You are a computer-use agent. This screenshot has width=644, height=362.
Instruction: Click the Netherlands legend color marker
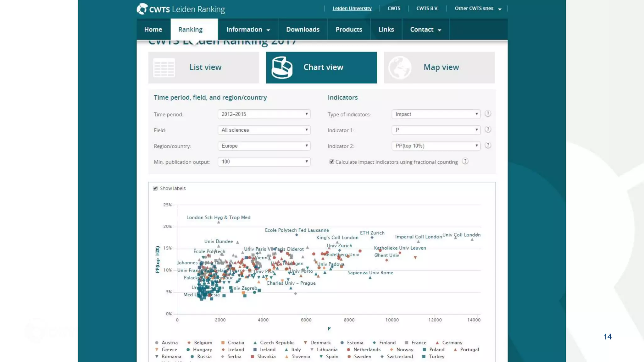pyautogui.click(x=348, y=350)
